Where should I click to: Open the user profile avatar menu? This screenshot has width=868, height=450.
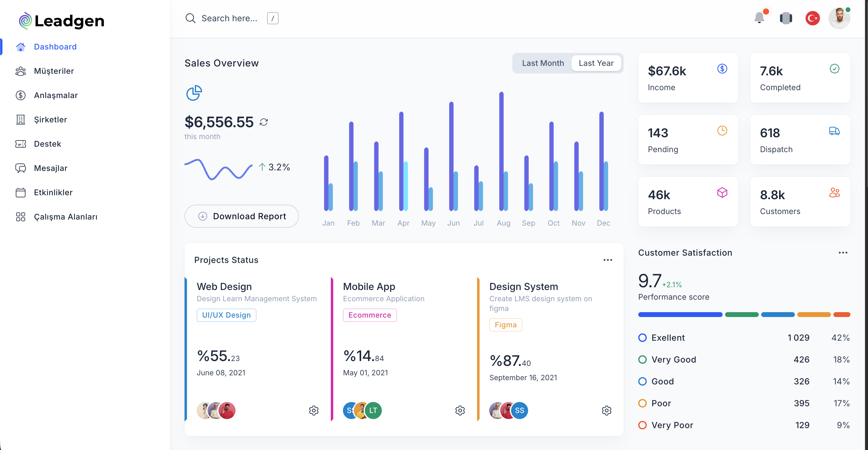[839, 18]
